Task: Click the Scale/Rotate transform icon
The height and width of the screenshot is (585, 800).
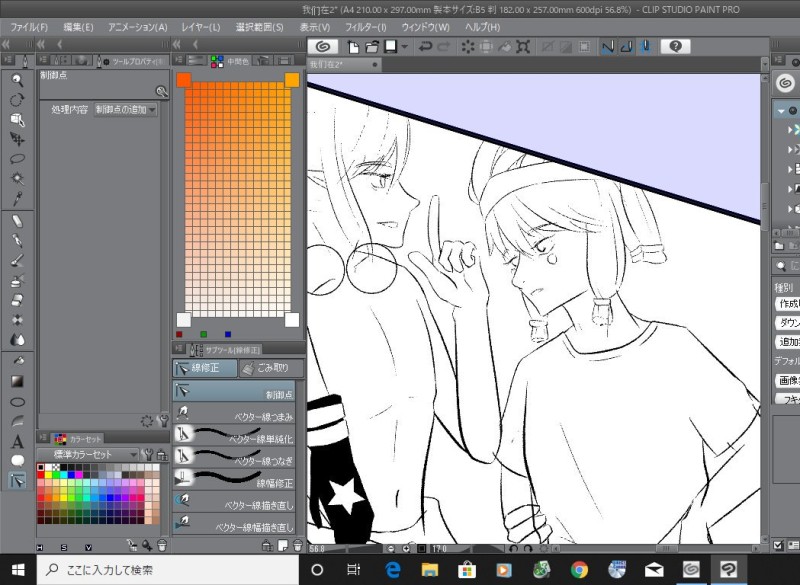Action: (x=523, y=47)
